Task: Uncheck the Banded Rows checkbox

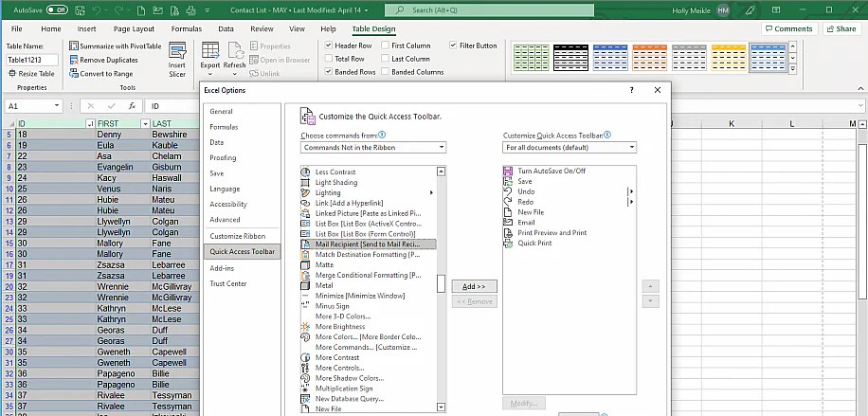Action: (x=329, y=72)
